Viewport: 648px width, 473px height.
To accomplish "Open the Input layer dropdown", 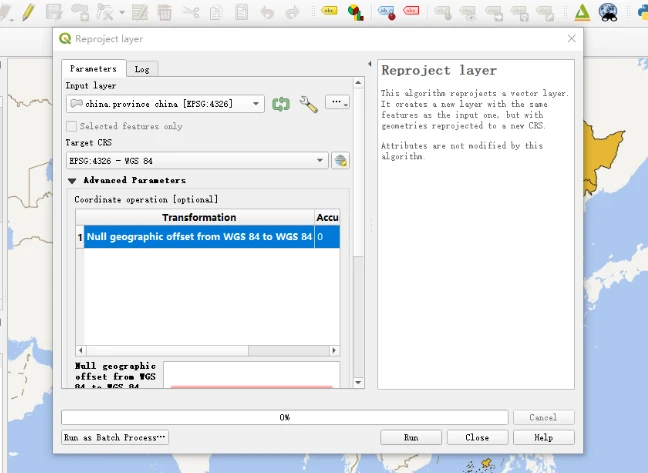I will coord(165,104).
